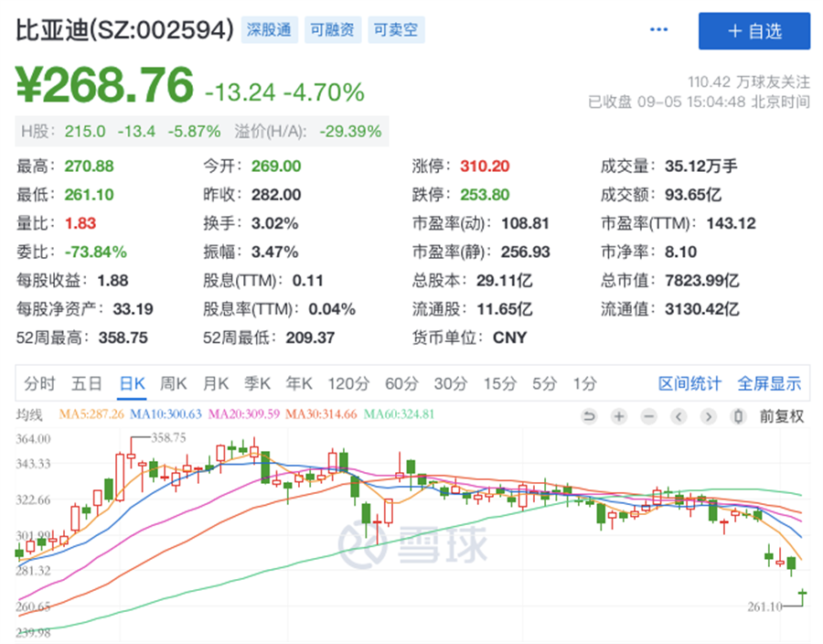Zoom out the K-line chart with minus icon
Screen dimensions: 823x644
pos(648,417)
